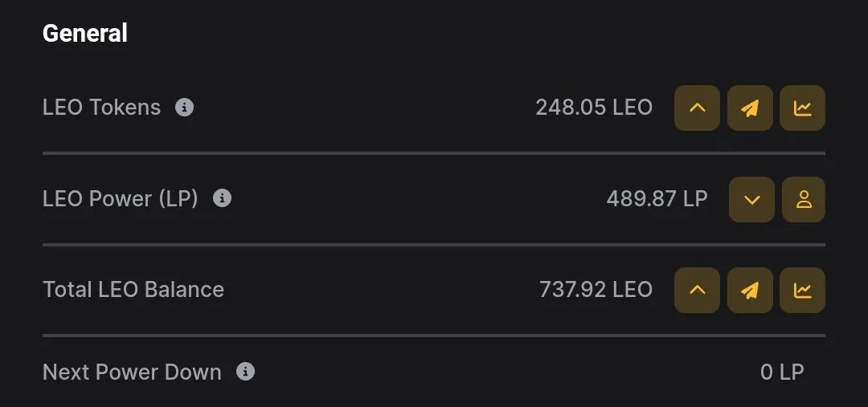Select the LEO Tokens label
The height and width of the screenshot is (407, 868).
pyautogui.click(x=102, y=108)
